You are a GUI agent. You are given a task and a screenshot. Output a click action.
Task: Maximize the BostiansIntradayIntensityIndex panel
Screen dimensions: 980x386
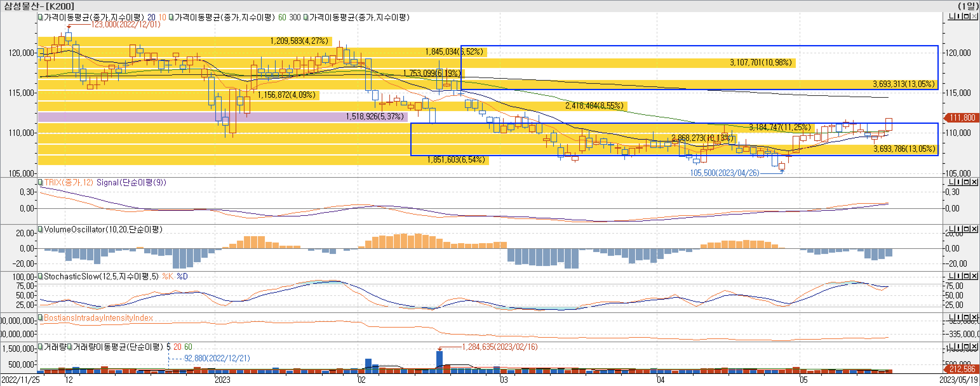(966, 317)
